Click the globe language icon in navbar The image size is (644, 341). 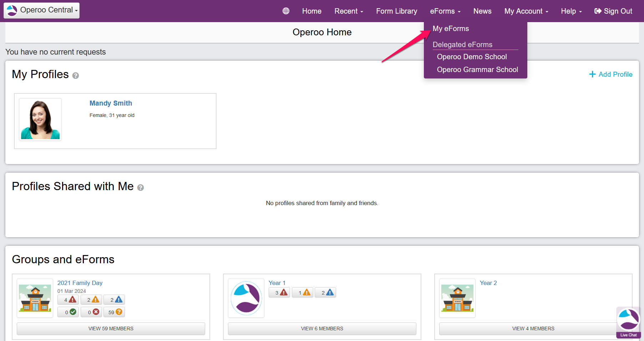[x=286, y=11]
